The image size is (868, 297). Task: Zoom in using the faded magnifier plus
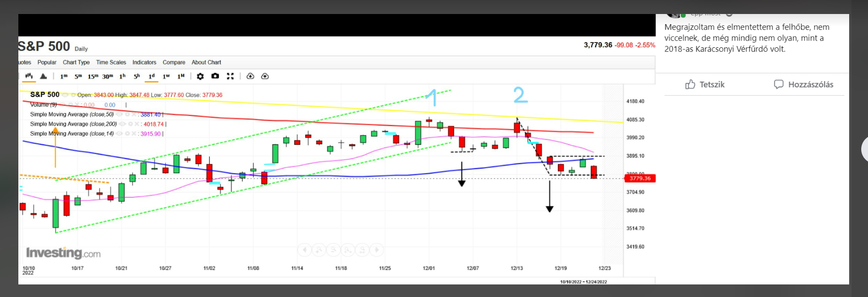click(x=319, y=250)
